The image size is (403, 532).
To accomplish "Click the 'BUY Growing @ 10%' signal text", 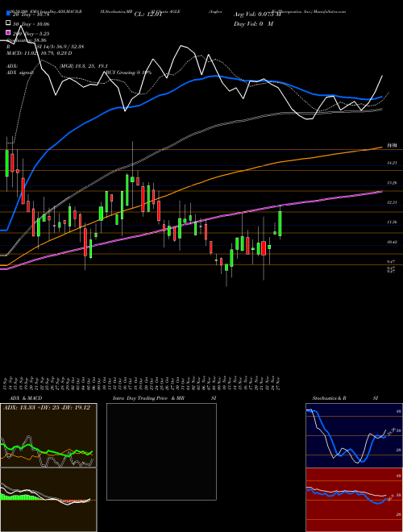I will click(x=129, y=73).
